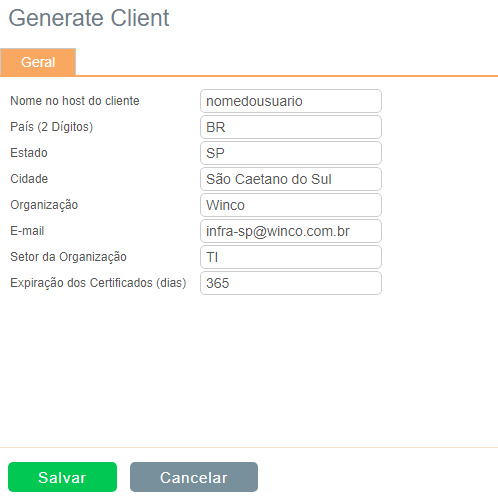498x501 pixels.
Task: Click the Organização label text
Action: pyautogui.click(x=44, y=205)
